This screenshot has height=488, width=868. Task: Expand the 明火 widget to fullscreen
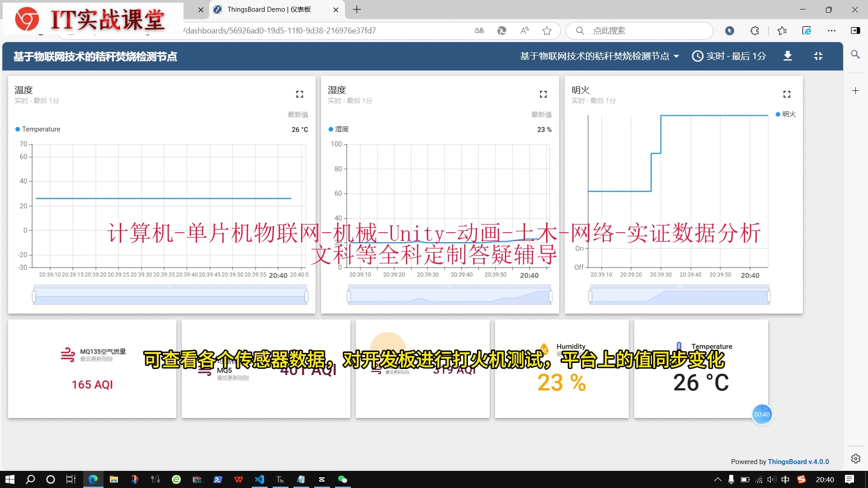coord(787,94)
